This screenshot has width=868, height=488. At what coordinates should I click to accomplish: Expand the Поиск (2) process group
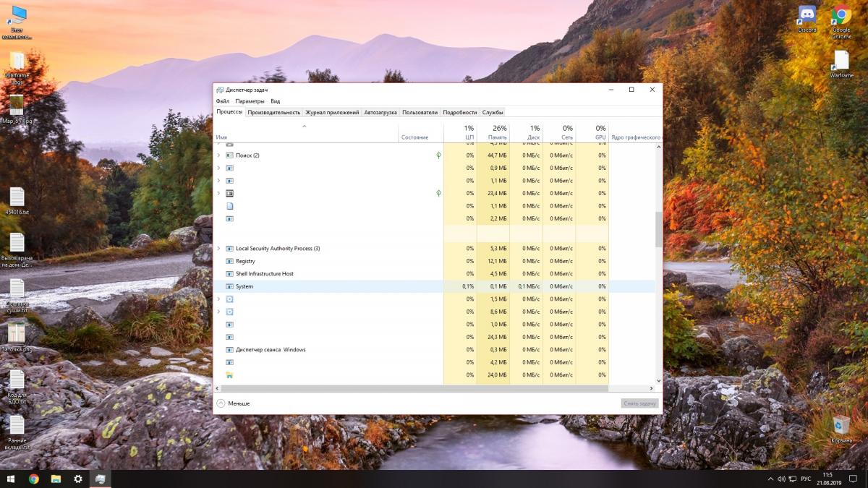[218, 155]
